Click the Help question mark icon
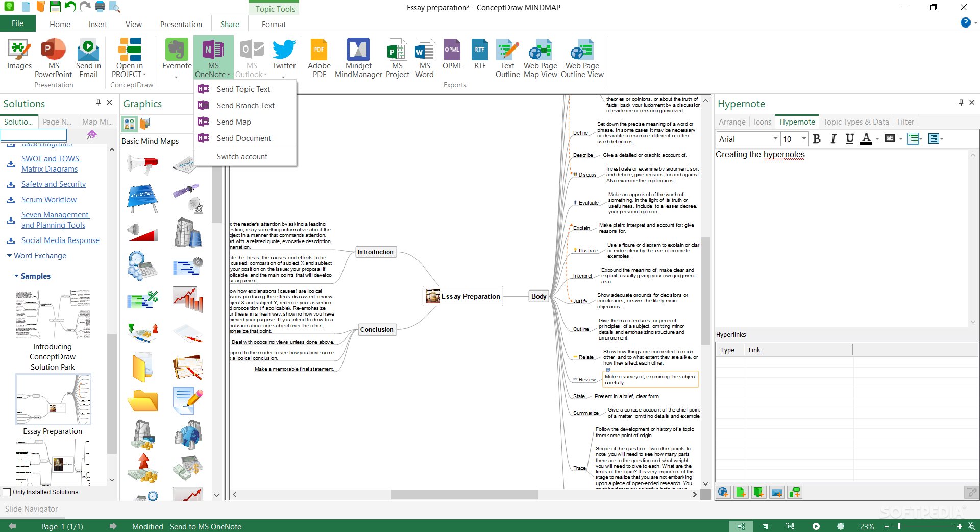Screen dimensions: 980x532 coord(965,22)
